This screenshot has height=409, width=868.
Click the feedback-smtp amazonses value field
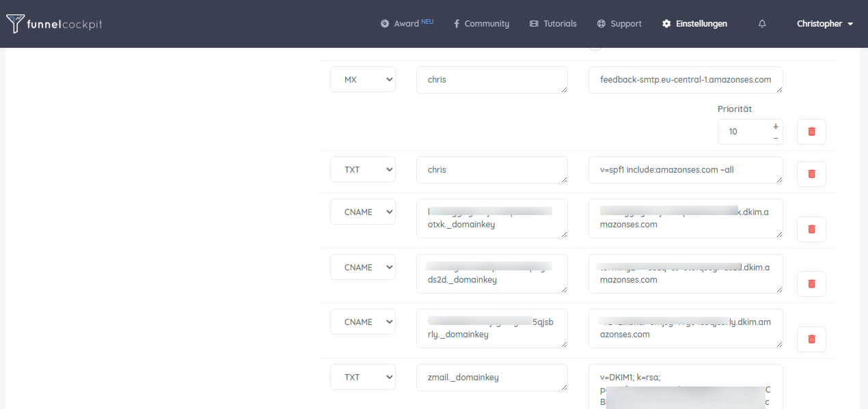(x=685, y=80)
